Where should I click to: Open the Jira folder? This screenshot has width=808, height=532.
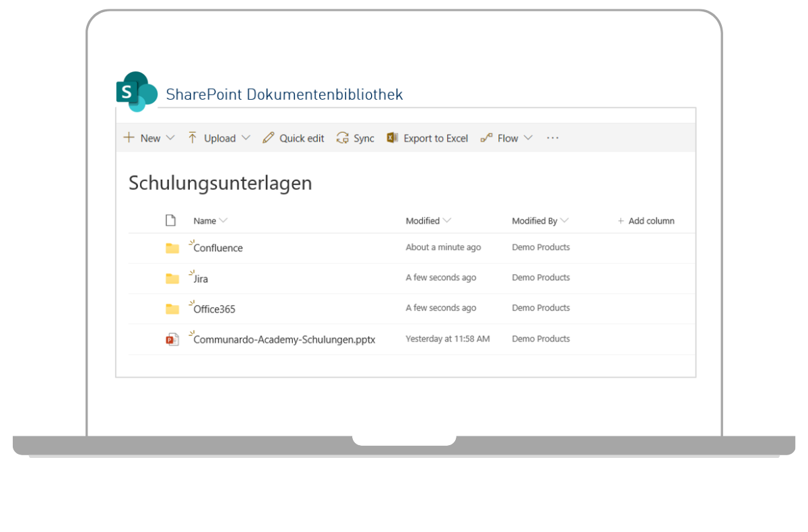(201, 279)
